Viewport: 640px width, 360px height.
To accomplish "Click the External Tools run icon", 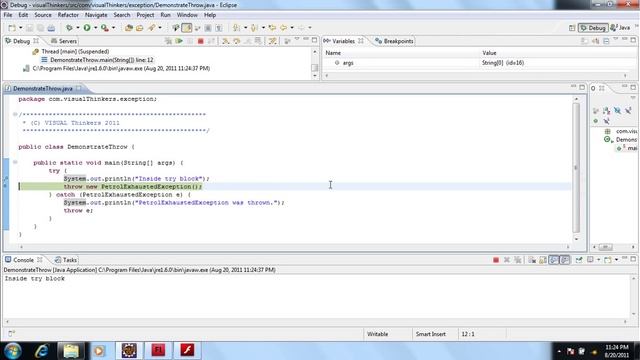I will 105,28.
